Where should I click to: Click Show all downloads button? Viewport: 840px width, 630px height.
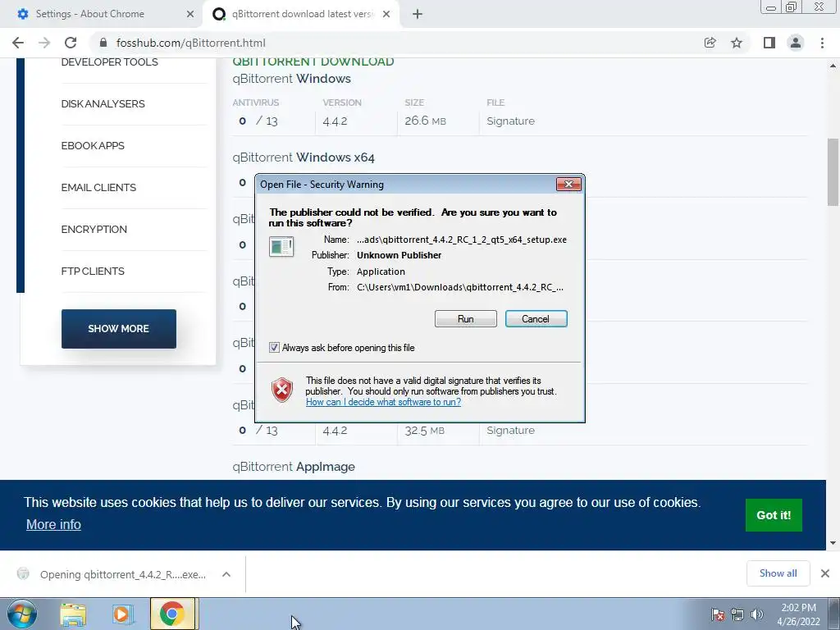[x=778, y=573]
